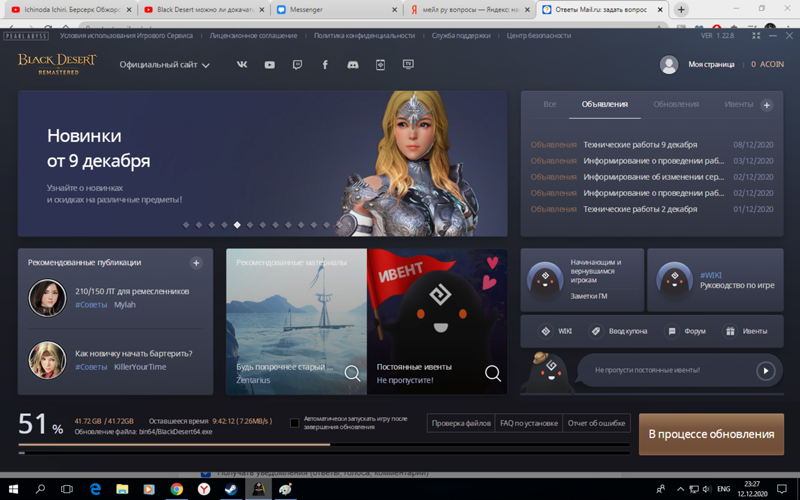Open the Twitch channel icon
Screen dimensions: 800x500
tap(297, 65)
